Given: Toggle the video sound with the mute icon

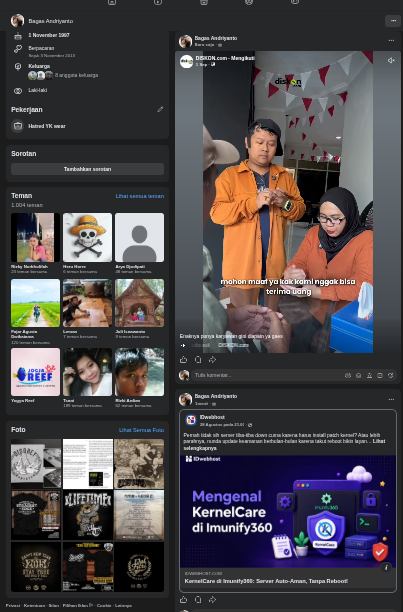Looking at the screenshot, I should click(391, 60).
